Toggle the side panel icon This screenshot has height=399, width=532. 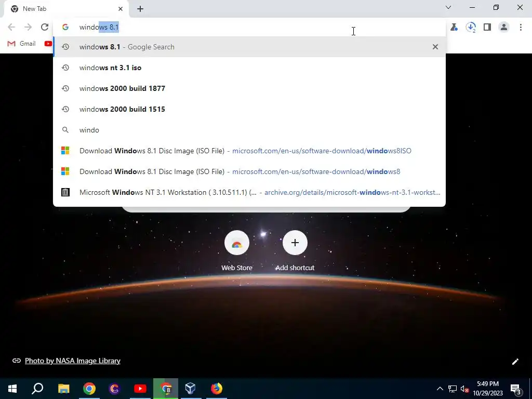point(487,27)
